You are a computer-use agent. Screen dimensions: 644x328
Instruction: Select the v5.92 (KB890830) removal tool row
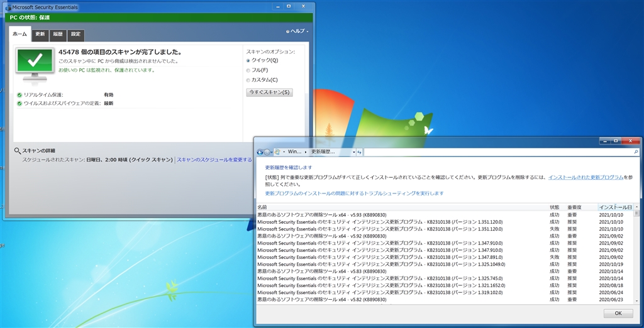coord(445,236)
